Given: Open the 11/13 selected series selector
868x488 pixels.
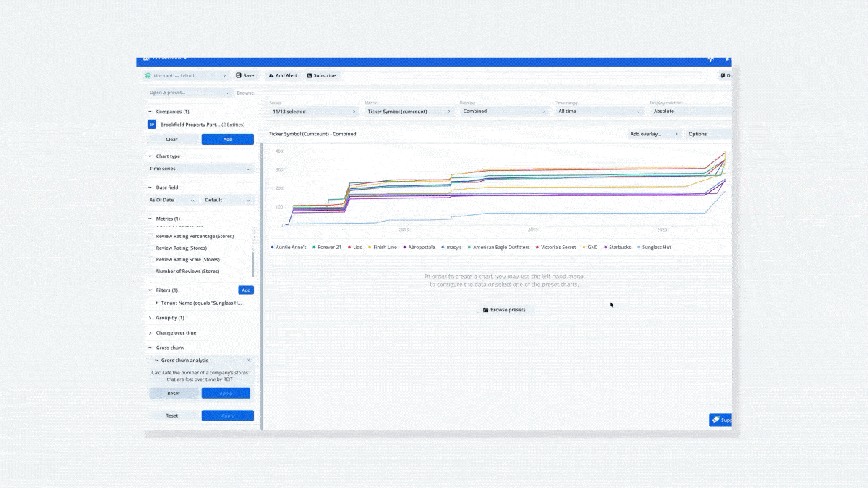Looking at the screenshot, I should [x=314, y=112].
